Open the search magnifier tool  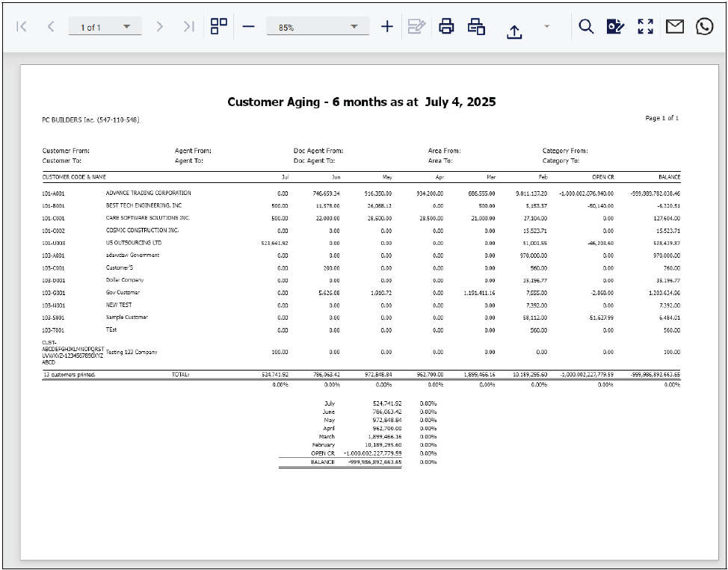point(586,26)
